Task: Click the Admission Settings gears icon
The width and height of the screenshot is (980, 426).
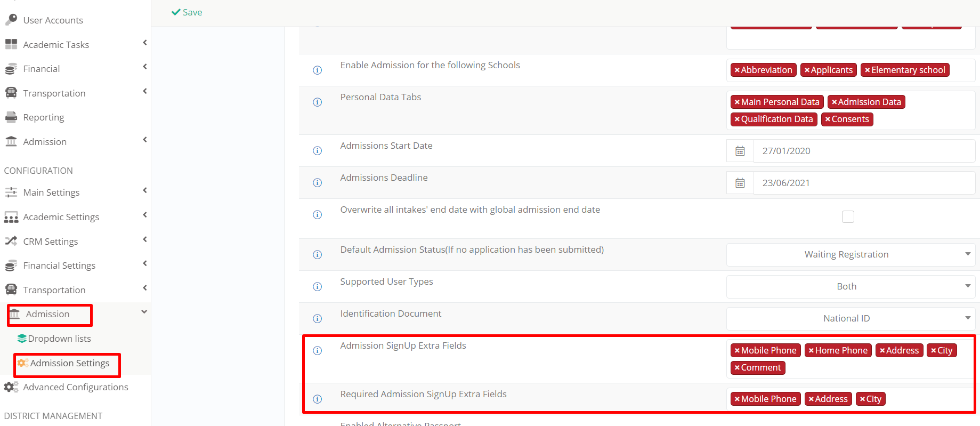Action: tap(23, 363)
